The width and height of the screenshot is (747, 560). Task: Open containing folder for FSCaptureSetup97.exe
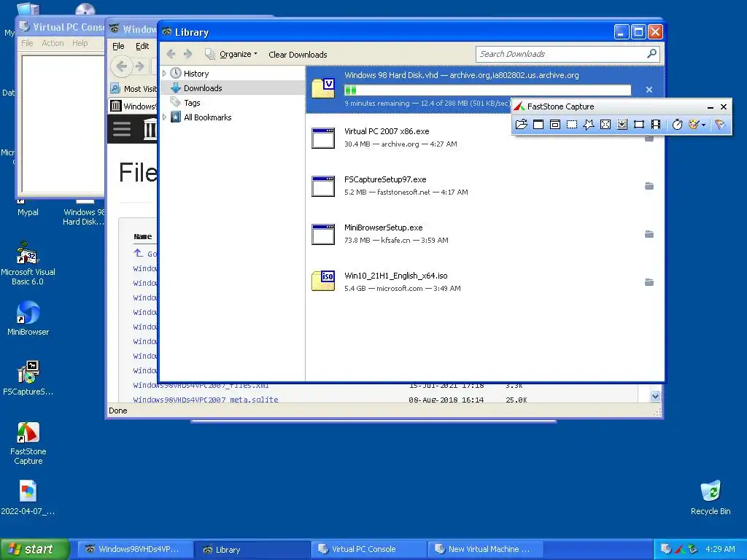pyautogui.click(x=649, y=186)
